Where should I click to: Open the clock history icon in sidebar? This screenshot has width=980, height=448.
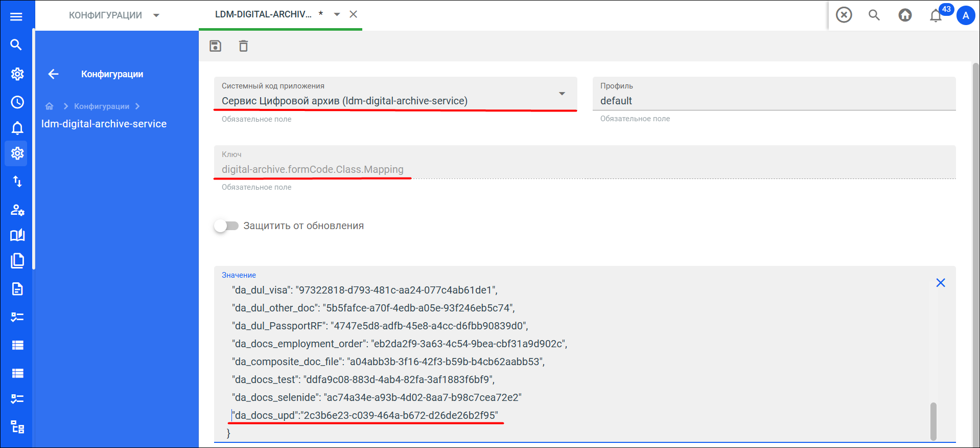(x=17, y=102)
